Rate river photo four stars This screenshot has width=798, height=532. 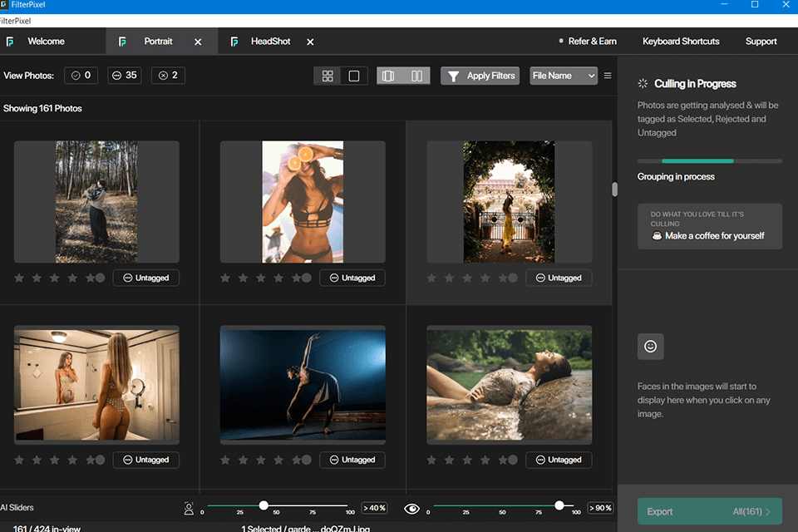tap(485, 460)
